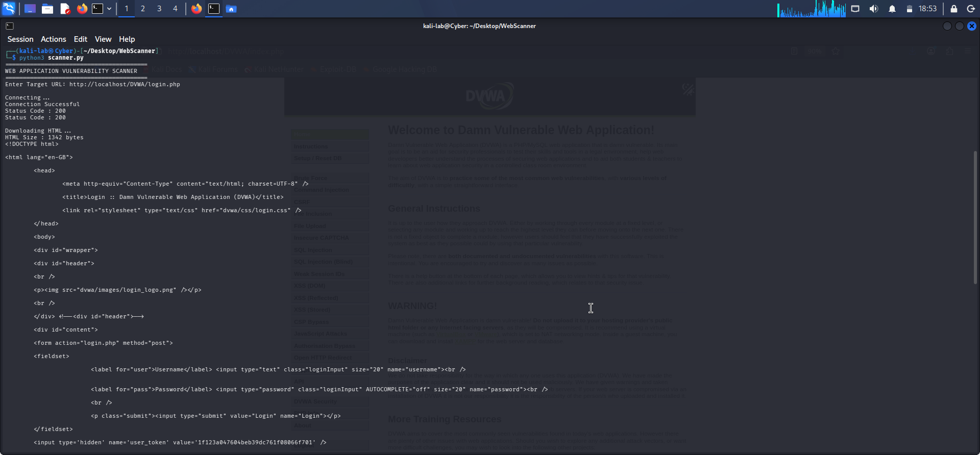Click the Password label input line
The height and width of the screenshot is (455, 980).
320,389
